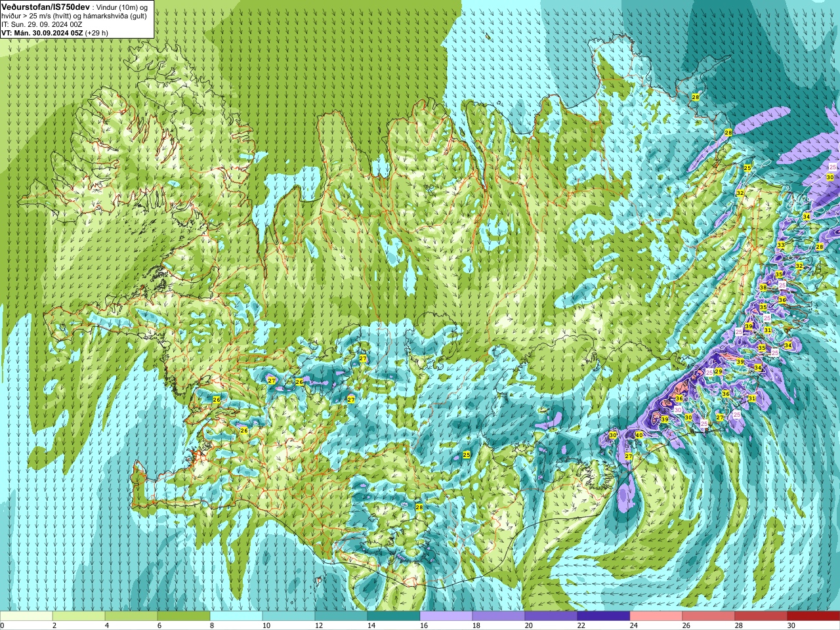Select the 14–16 m/s dark teal legend swatch
Image resolution: width=840 pixels, height=630 pixels.
(x=394, y=616)
